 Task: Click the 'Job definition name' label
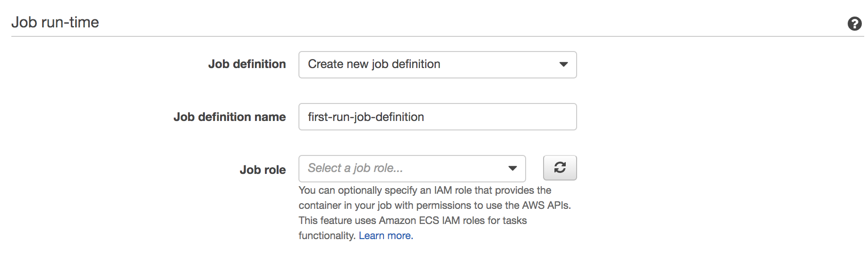(229, 117)
